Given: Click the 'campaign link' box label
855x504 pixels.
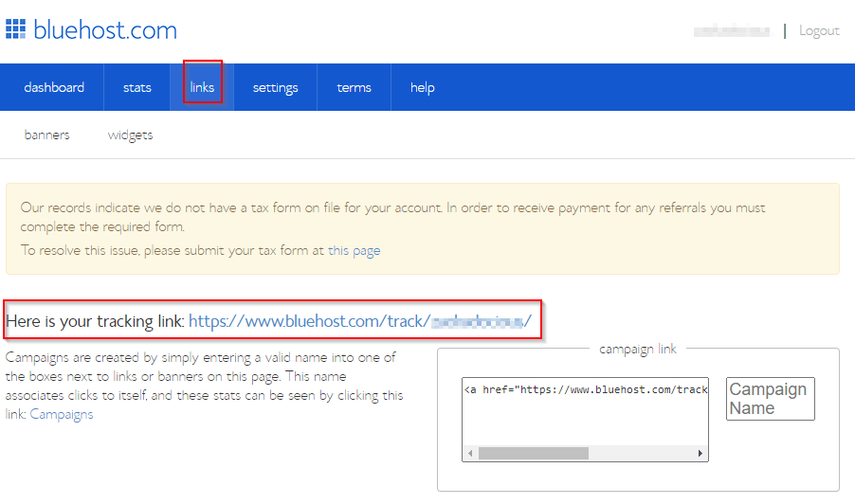Looking at the screenshot, I should (x=637, y=349).
